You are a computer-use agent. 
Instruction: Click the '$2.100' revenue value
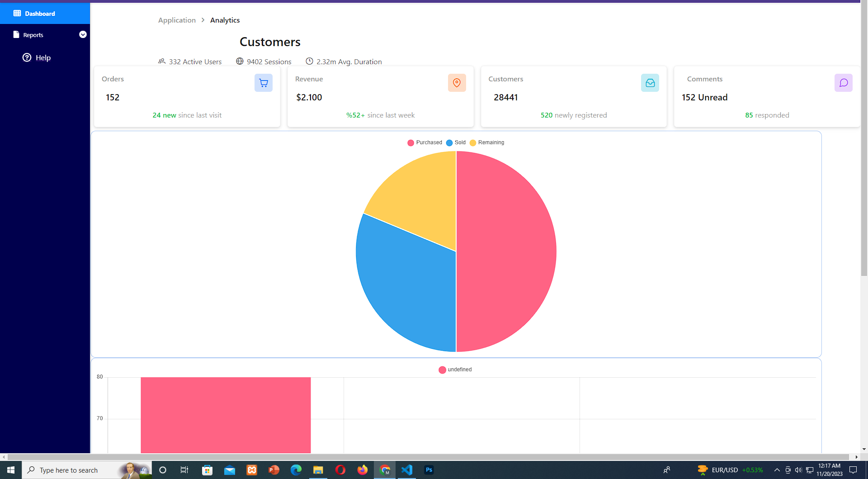pos(309,97)
